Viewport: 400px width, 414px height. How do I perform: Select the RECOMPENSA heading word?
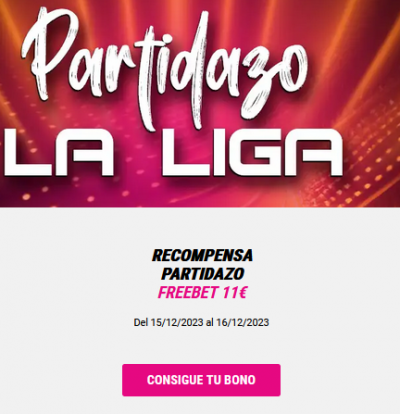point(202,256)
